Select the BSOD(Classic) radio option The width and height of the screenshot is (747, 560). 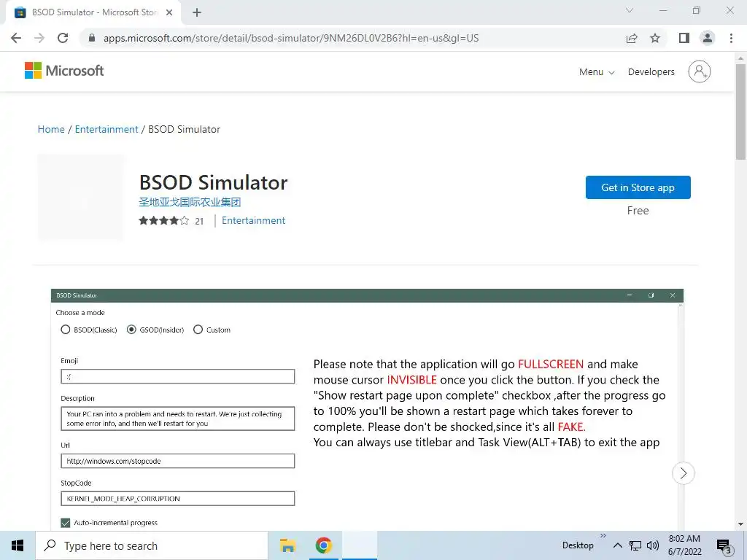tap(66, 330)
